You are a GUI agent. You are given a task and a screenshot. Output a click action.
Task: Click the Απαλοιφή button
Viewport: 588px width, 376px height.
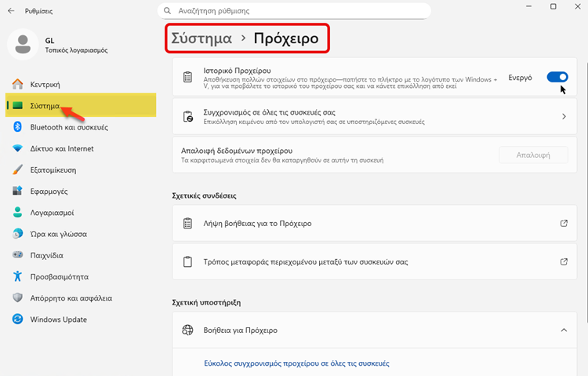(x=533, y=155)
